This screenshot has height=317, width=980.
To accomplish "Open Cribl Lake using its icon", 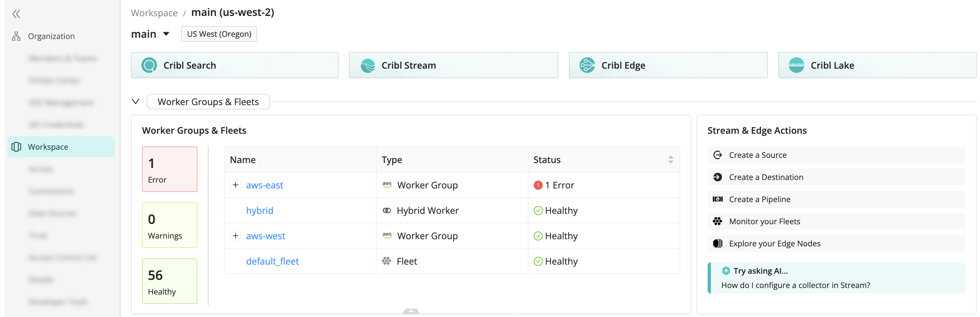I will (798, 65).
